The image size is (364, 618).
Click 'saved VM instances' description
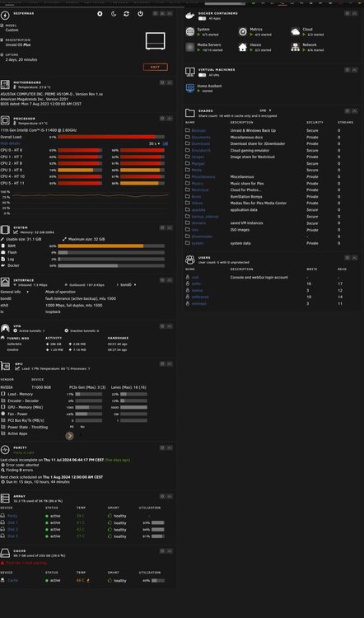tap(246, 223)
